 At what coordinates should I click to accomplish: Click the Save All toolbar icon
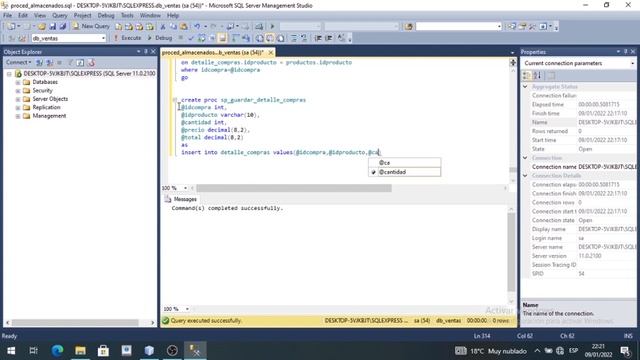click(x=62, y=27)
